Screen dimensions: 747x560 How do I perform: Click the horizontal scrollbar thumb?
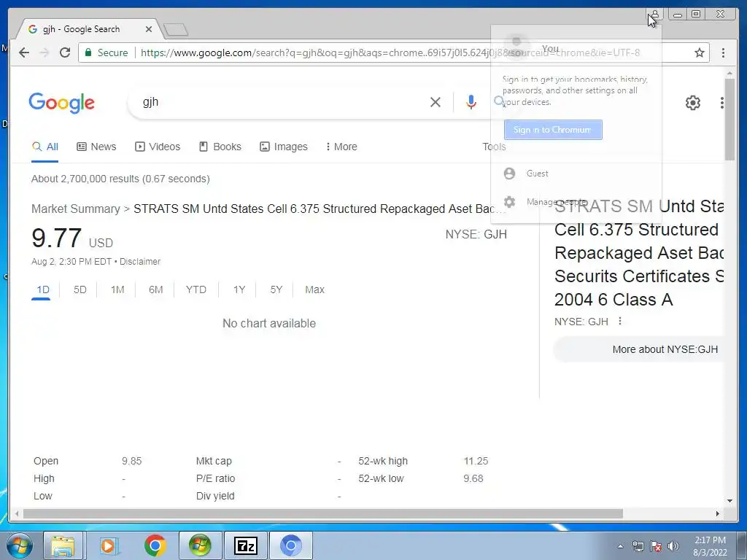click(322, 514)
